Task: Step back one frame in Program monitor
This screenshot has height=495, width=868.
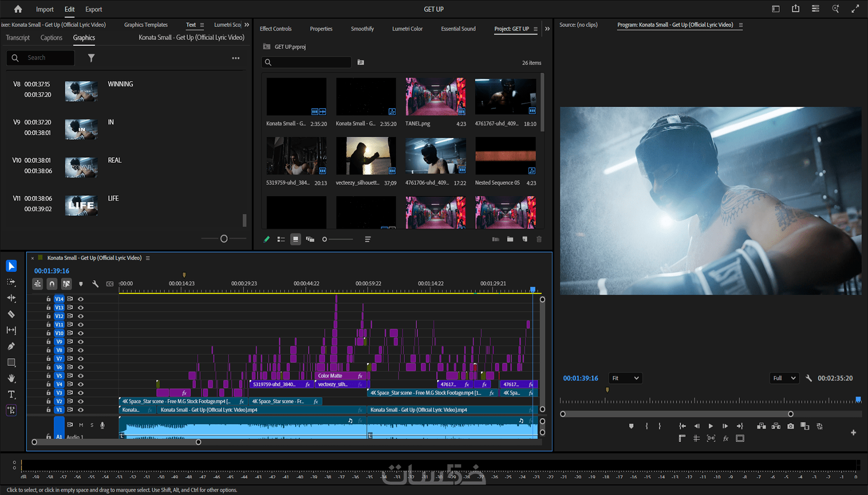Action: click(x=696, y=426)
